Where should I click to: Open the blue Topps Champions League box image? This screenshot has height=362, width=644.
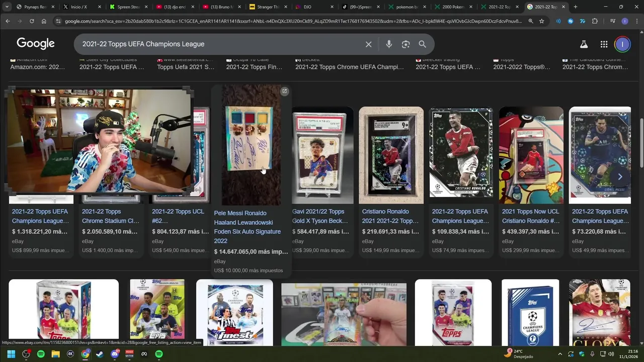tap(530, 312)
